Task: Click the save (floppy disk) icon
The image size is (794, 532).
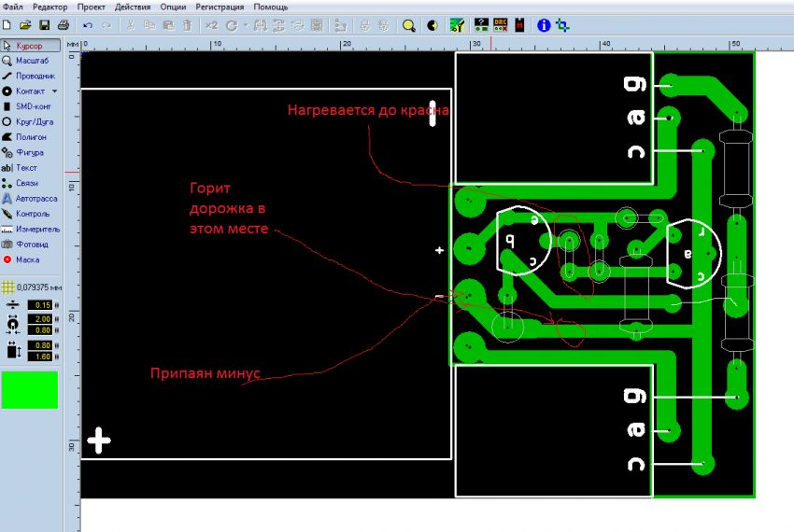Action: [x=44, y=25]
